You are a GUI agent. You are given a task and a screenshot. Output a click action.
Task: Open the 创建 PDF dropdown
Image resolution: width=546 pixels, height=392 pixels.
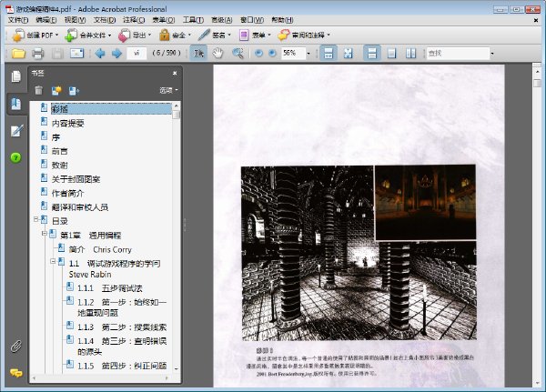pos(35,35)
